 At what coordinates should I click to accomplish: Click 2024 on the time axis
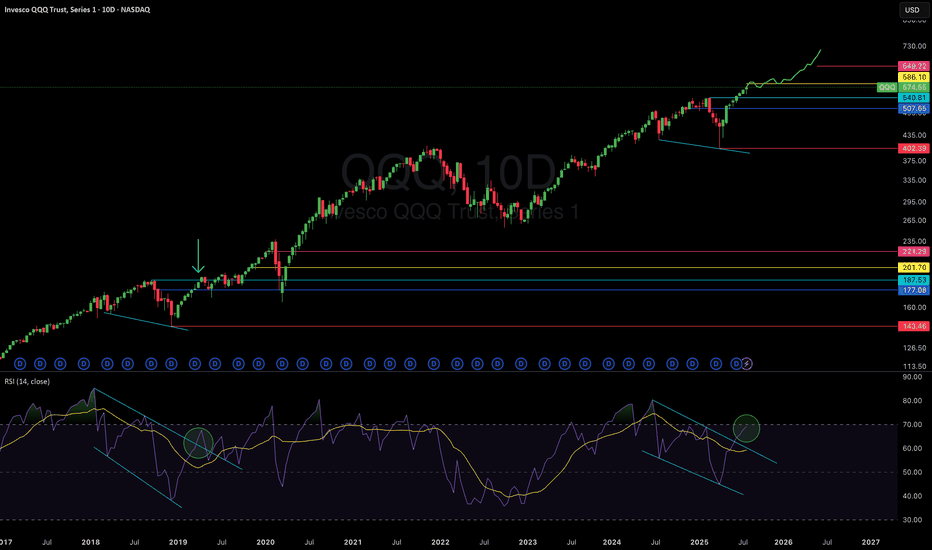pos(612,542)
